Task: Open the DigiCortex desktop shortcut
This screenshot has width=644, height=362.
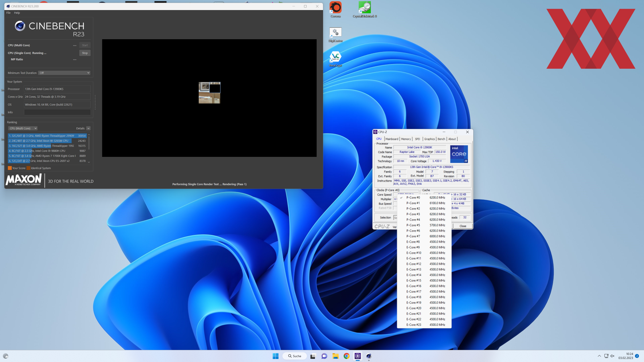Action: point(335,35)
